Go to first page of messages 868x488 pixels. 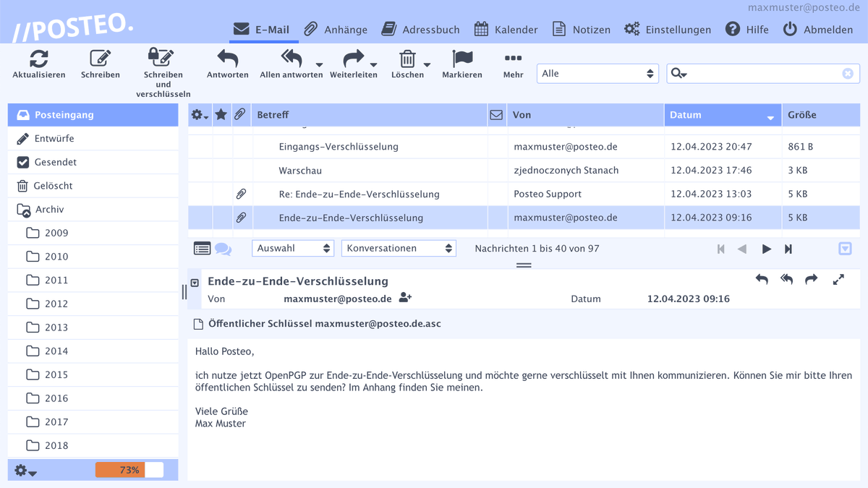(x=720, y=249)
